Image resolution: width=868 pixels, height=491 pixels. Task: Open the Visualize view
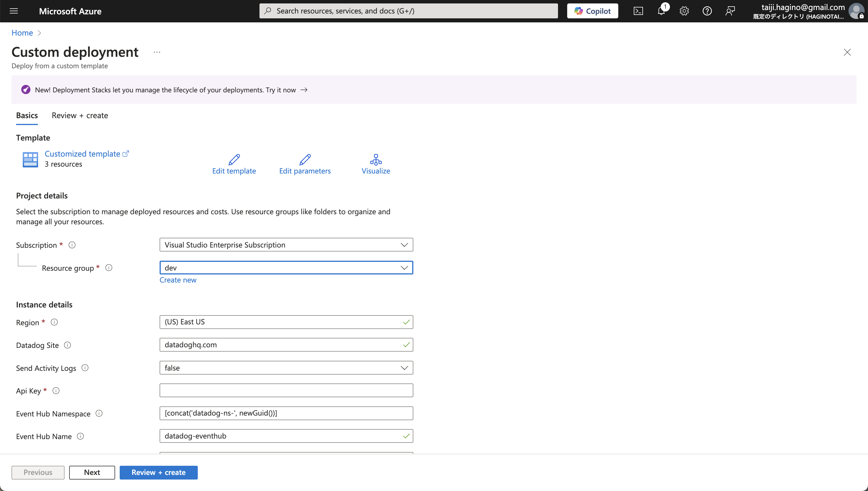376,164
